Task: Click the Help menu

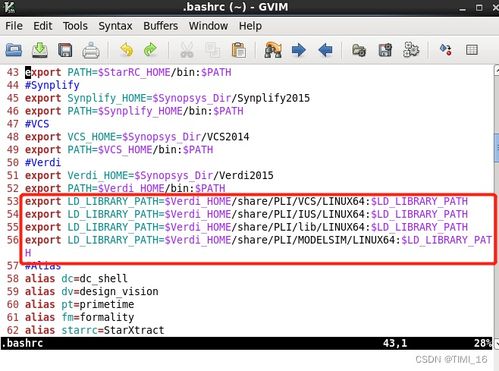Action: (250, 26)
